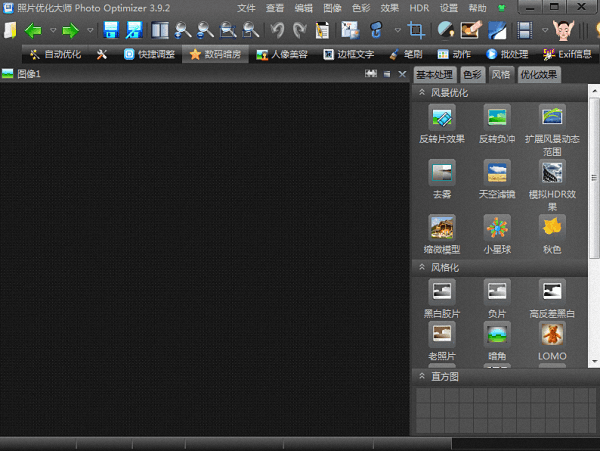Open dropdown next to forward arrow
600x451 pixels.
(90, 30)
